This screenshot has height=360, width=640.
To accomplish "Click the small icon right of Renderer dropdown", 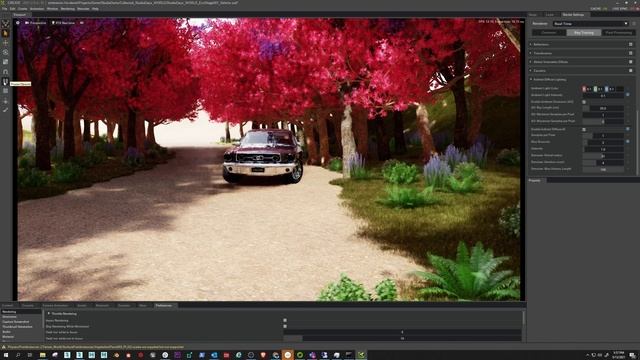I will [634, 24].
